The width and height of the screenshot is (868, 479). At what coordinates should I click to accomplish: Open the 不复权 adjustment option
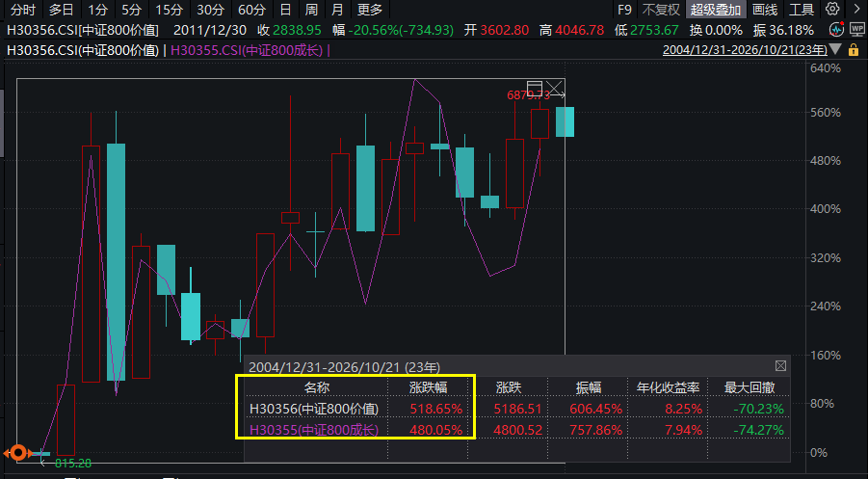click(661, 10)
